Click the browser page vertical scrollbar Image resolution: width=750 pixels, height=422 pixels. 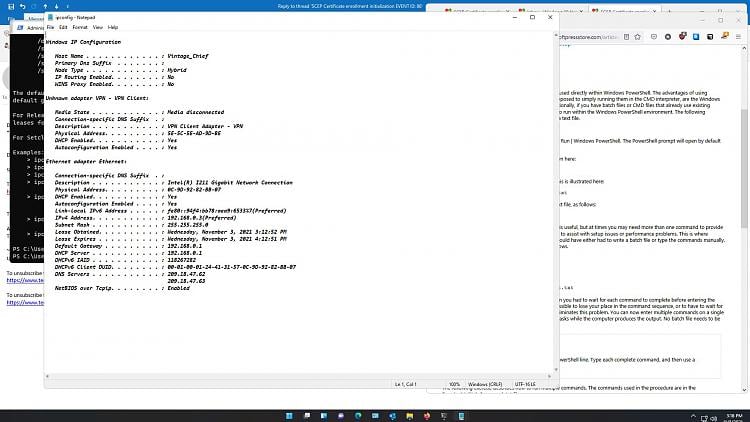click(744, 218)
